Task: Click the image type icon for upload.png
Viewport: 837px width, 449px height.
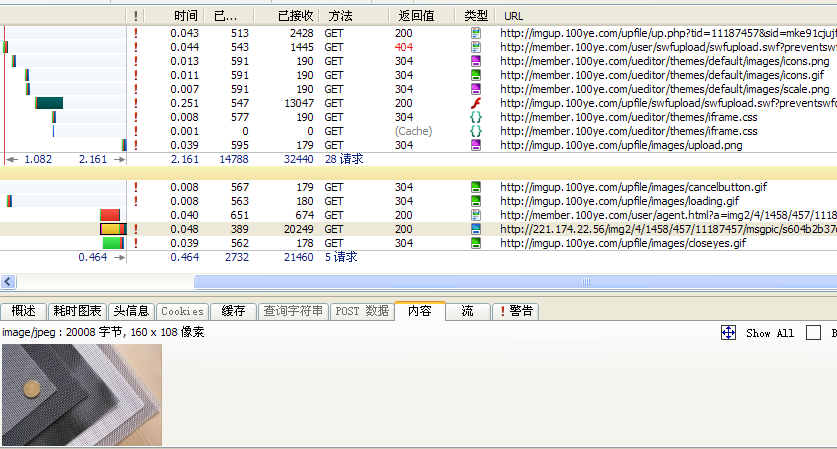Action: [x=476, y=145]
